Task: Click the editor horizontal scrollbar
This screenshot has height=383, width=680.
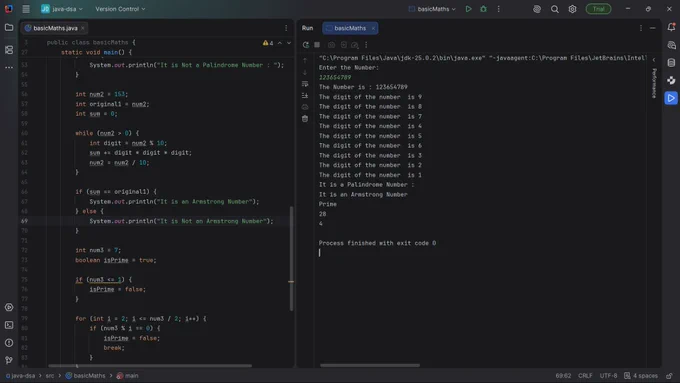Action: pos(150,366)
